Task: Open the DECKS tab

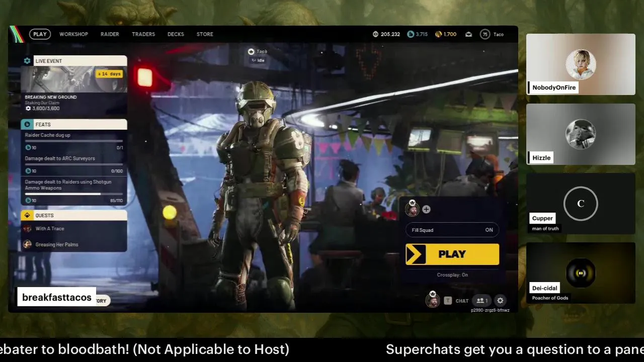Action: tap(176, 34)
